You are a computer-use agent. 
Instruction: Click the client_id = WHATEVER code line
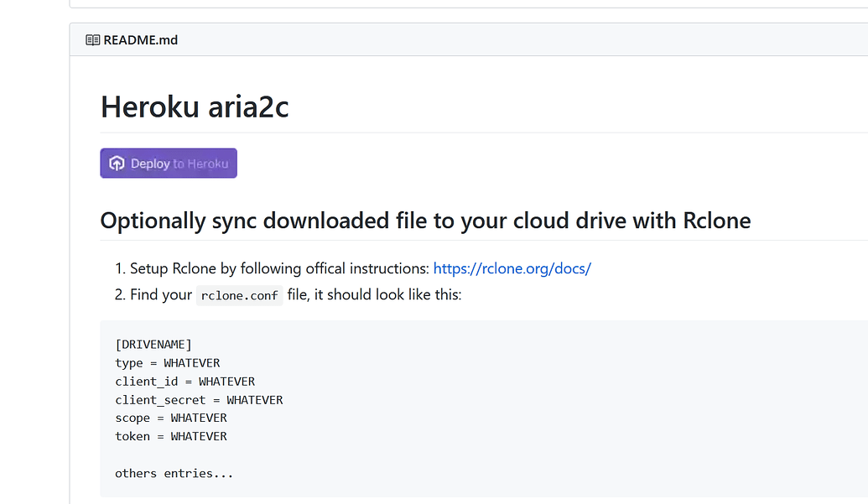tap(185, 382)
